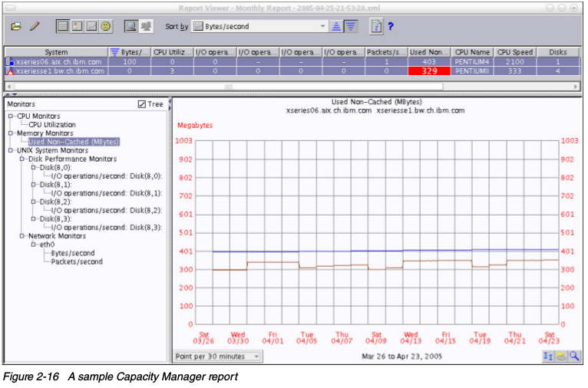Click the sort ascending icon

coord(336,26)
